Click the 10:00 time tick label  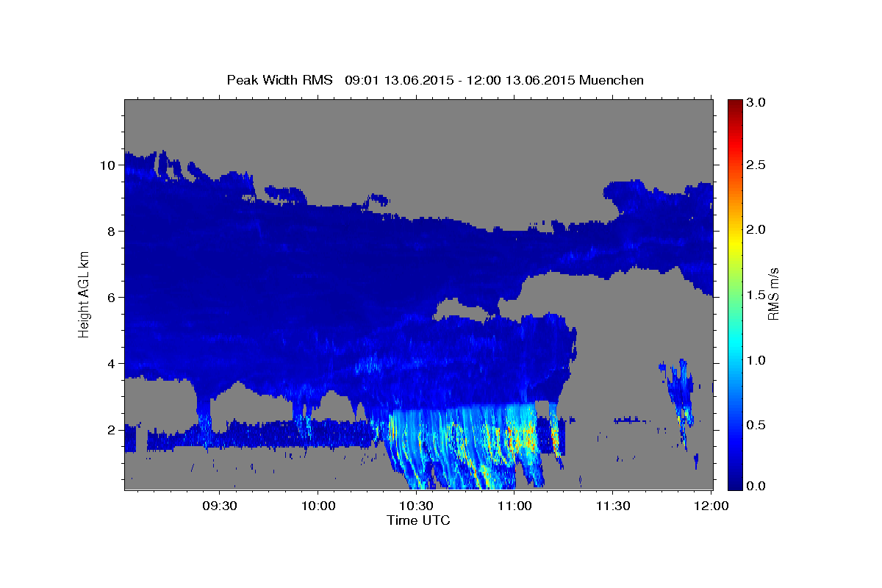point(318,506)
